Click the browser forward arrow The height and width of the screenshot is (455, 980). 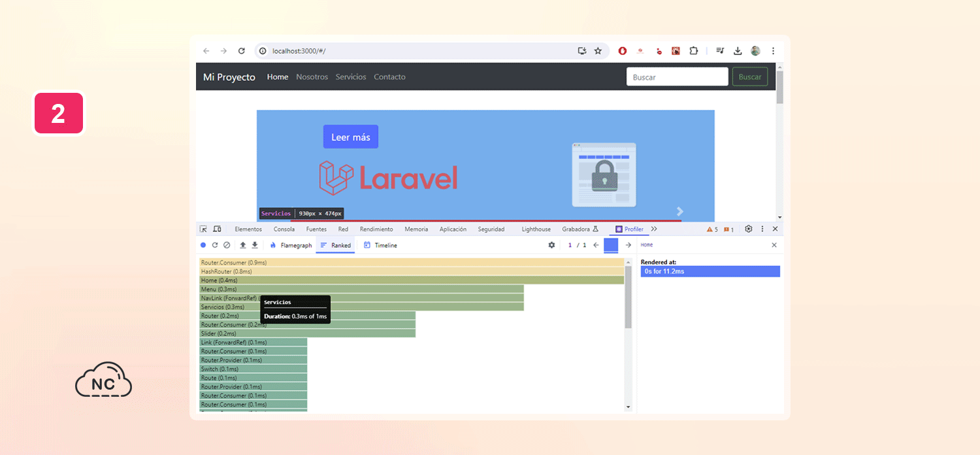coord(223,51)
